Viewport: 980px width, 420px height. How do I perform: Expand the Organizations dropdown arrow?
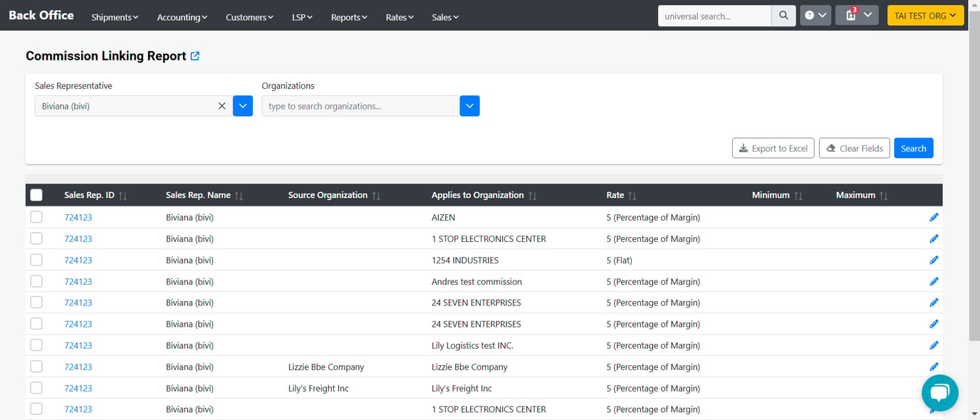pyautogui.click(x=469, y=106)
